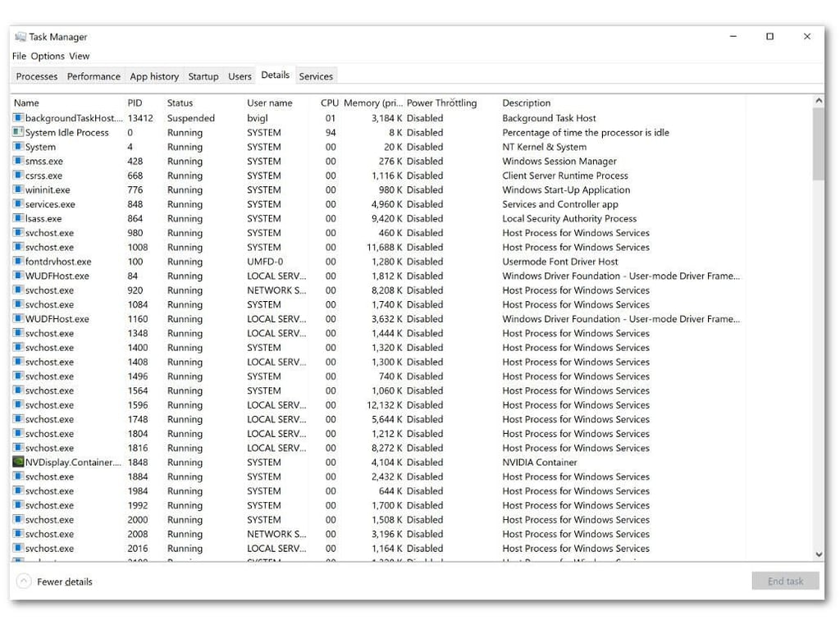Select the WUDFHost.exe icon with PID 1160
This screenshot has height=625, width=840.
[18, 318]
